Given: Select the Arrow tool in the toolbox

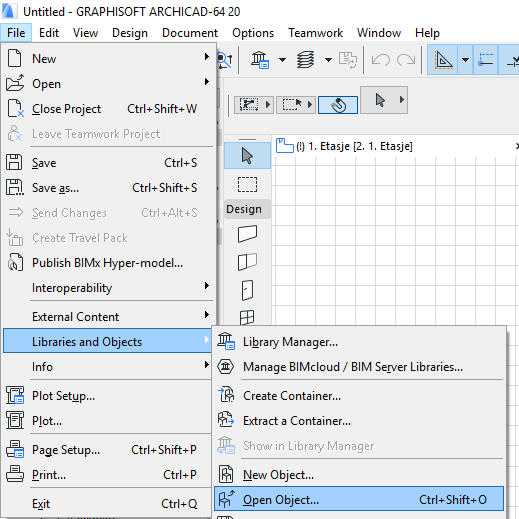Looking at the screenshot, I should tap(247, 156).
